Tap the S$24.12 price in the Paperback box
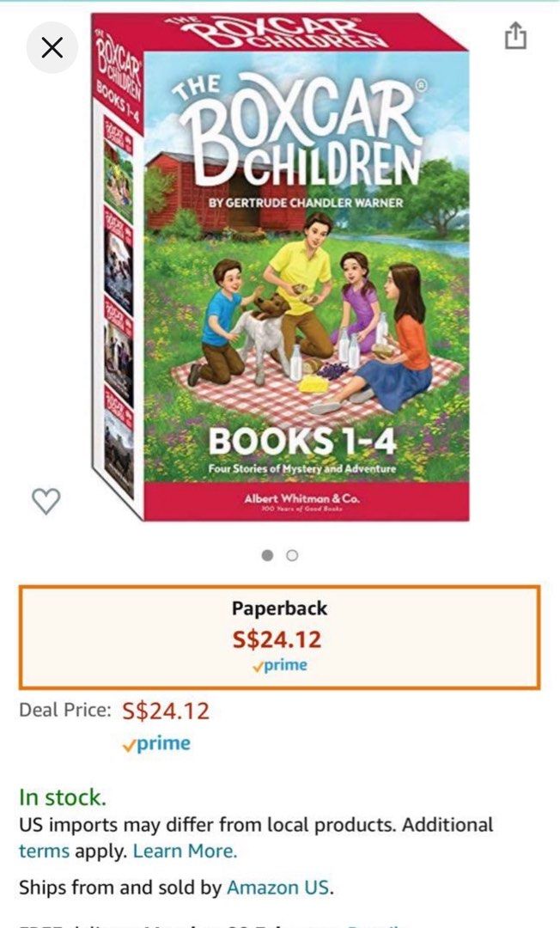The width and height of the screenshot is (560, 928). tap(277, 639)
